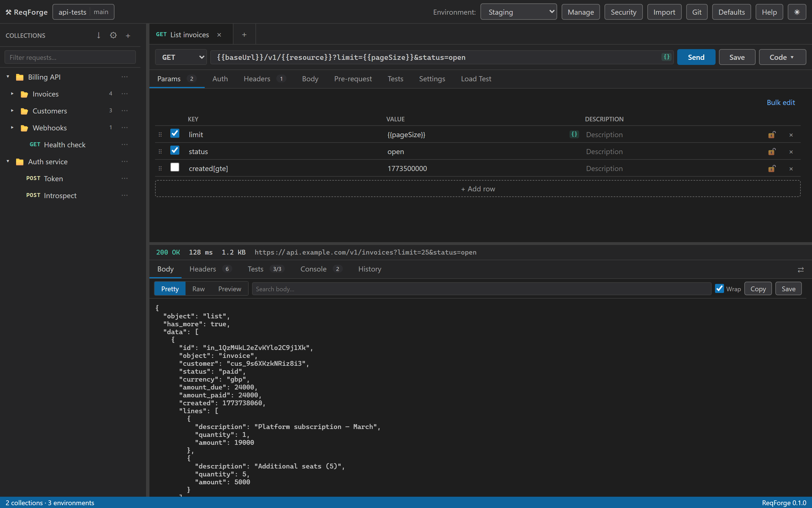This screenshot has width=812, height=508.
Task: Open Webhooks folder more options menu
Action: 125,128
